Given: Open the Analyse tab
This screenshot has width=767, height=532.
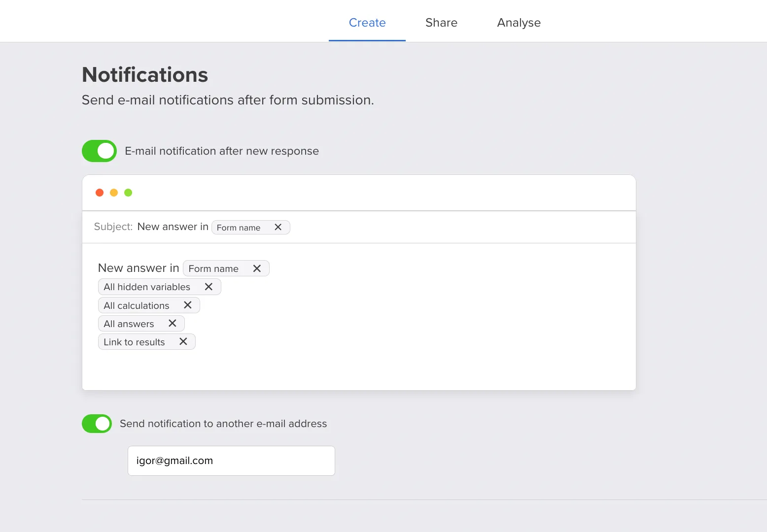Looking at the screenshot, I should (x=519, y=23).
